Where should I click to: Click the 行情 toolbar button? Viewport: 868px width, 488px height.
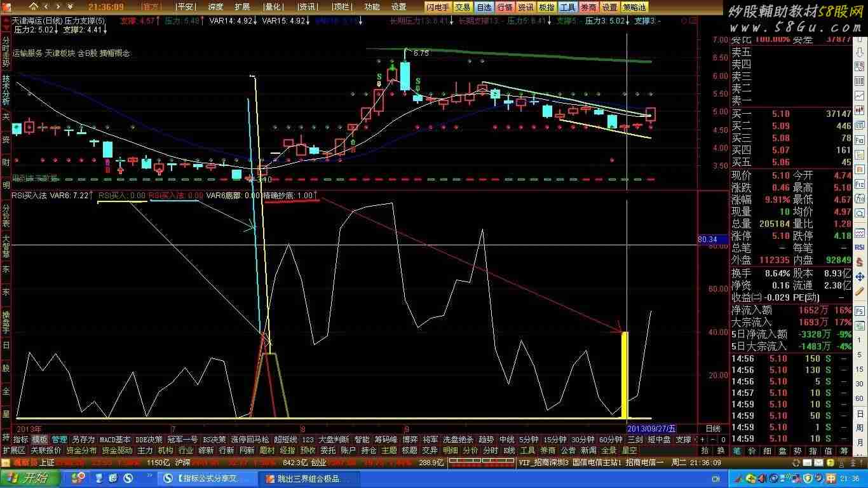(x=505, y=7)
